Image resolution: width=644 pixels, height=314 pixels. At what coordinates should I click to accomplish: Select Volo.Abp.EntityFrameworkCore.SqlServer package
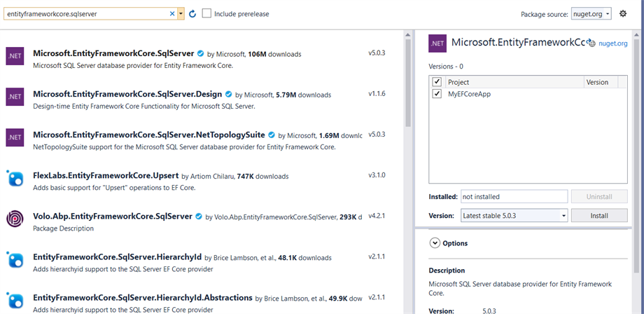pyautogui.click(x=113, y=216)
